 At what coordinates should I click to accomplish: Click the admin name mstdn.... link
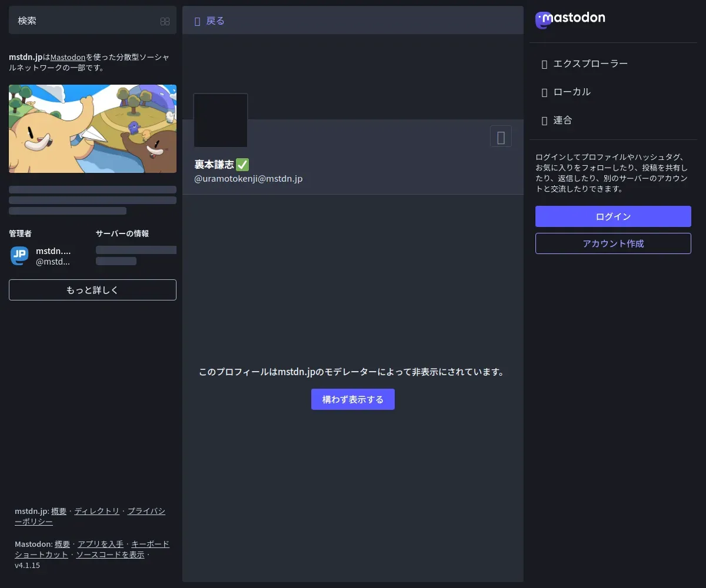point(53,251)
